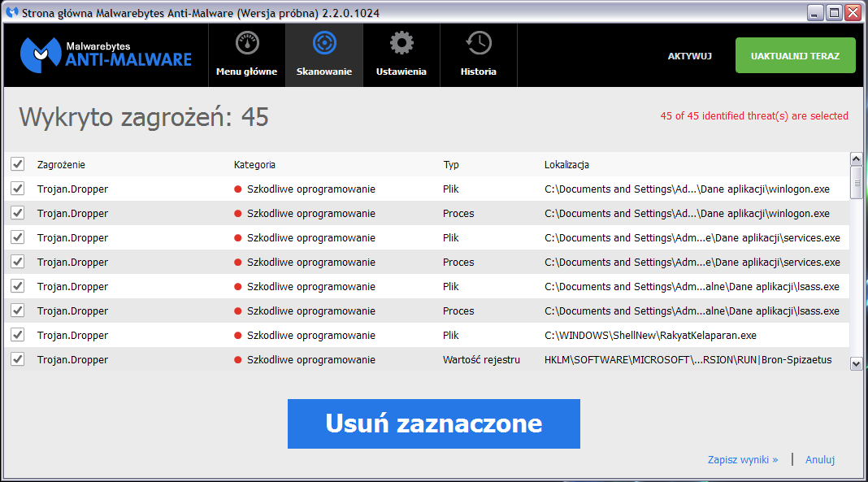Sort by the Lokalizacja column header
The image size is (868, 482).
coord(566,164)
